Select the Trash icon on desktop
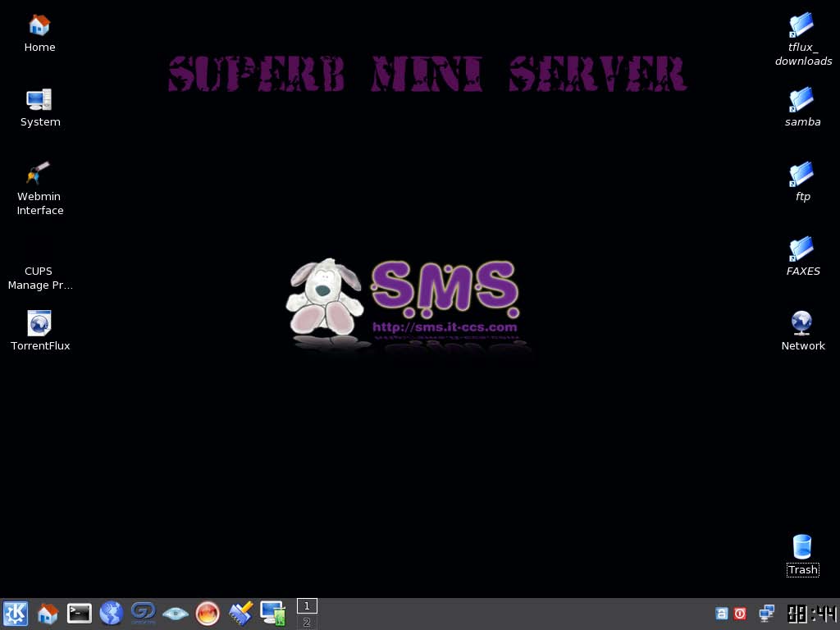Screen dimensions: 840x630 click(802, 547)
